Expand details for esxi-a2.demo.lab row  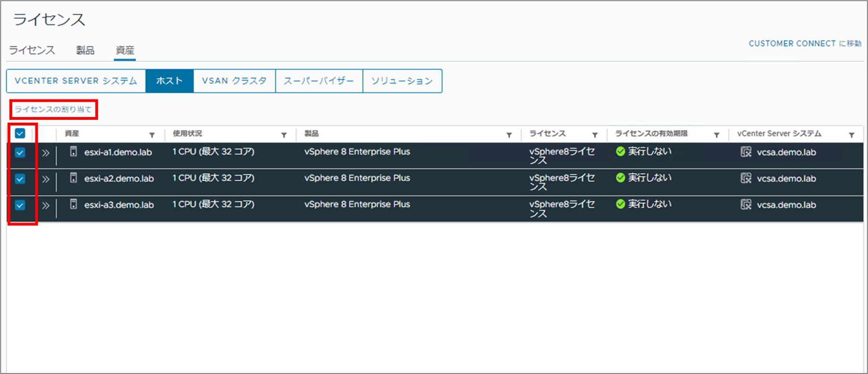(46, 179)
